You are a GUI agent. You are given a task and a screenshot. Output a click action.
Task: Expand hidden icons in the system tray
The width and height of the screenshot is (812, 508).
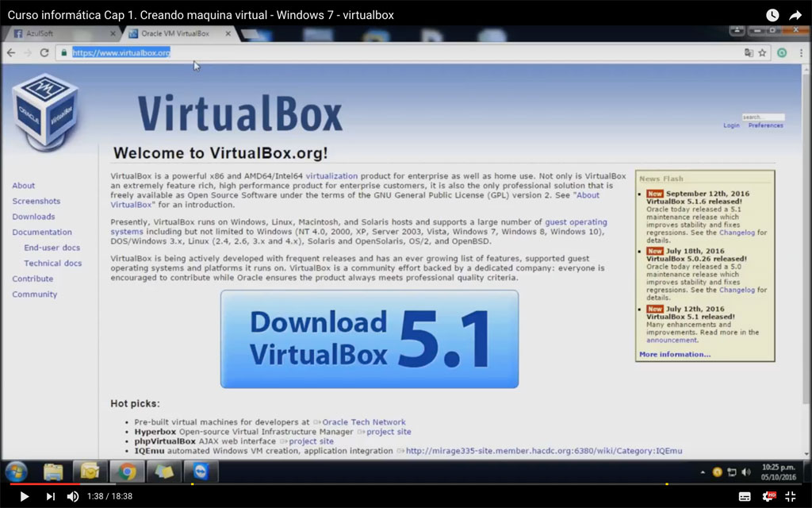[703, 471]
